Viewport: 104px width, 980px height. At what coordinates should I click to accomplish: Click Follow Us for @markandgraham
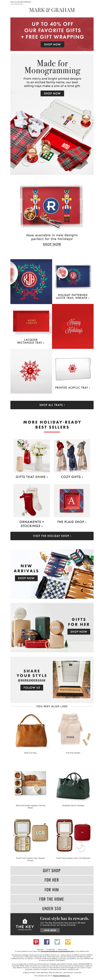tap(32, 687)
